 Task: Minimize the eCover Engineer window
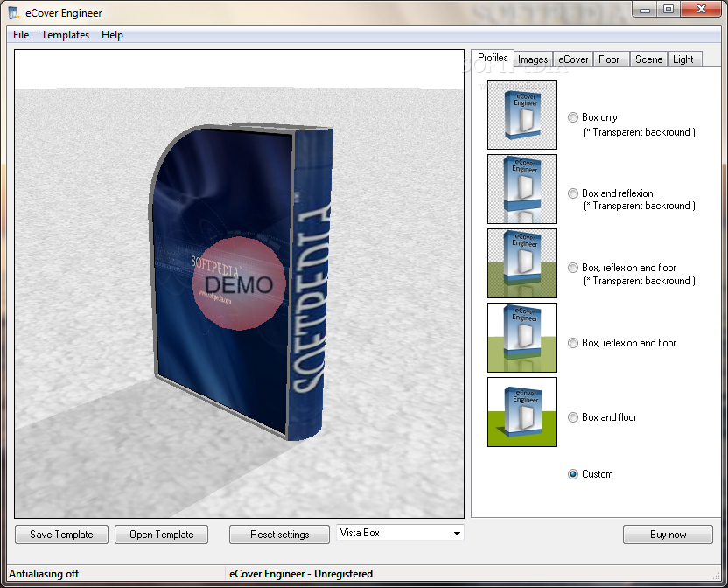coord(645,10)
